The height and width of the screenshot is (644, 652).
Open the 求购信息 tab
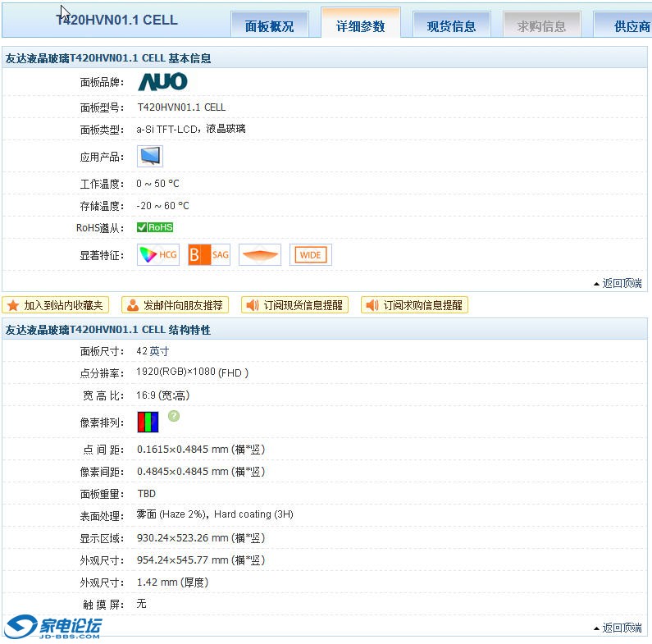[541, 26]
